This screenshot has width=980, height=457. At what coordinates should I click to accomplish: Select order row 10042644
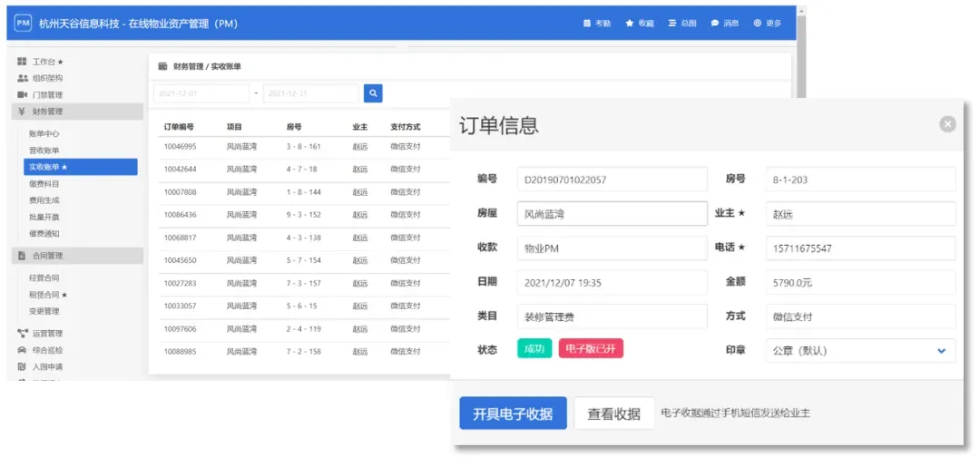pyautogui.click(x=304, y=170)
